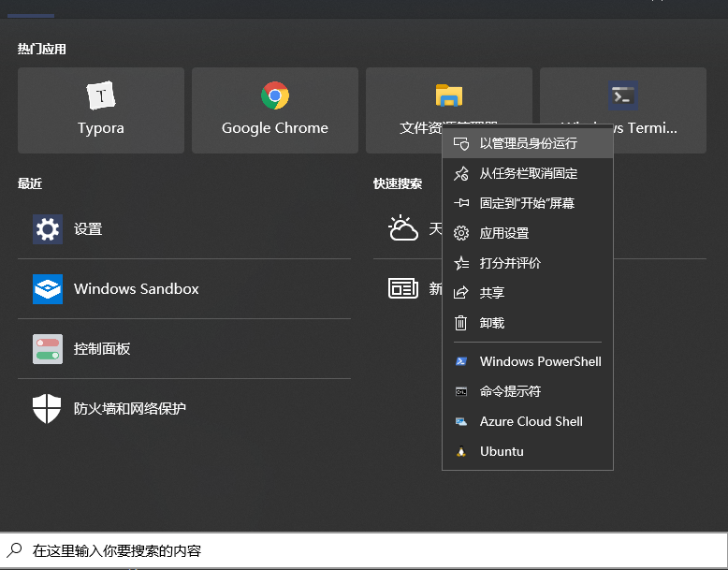Screen dimensions: 728x570
Task: Click the share icon beside 共享
Action: click(461, 293)
